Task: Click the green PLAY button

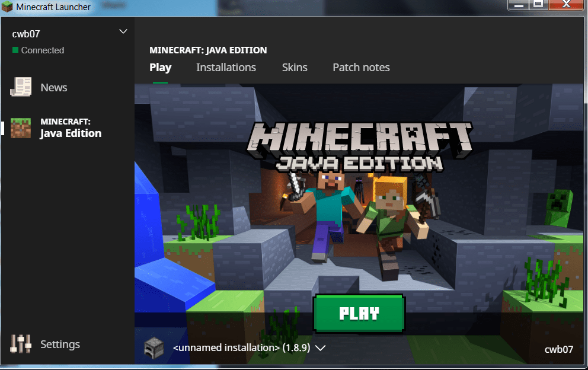Action: point(359,314)
